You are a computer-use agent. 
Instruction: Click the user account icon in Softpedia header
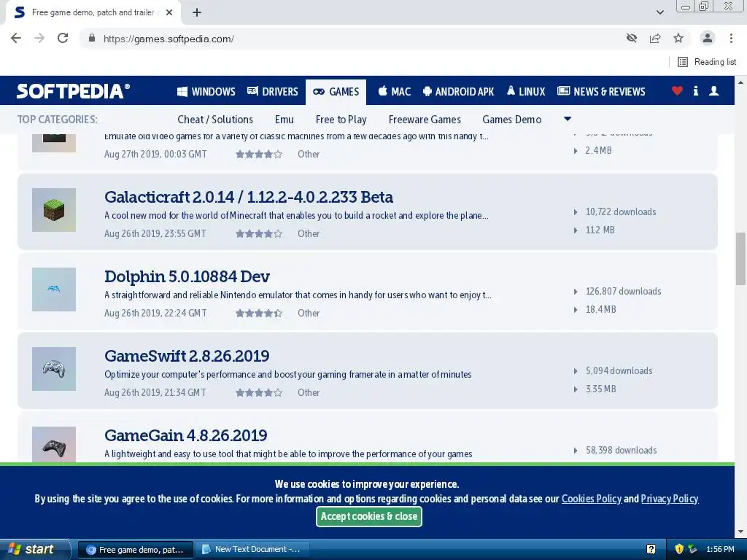(x=713, y=90)
